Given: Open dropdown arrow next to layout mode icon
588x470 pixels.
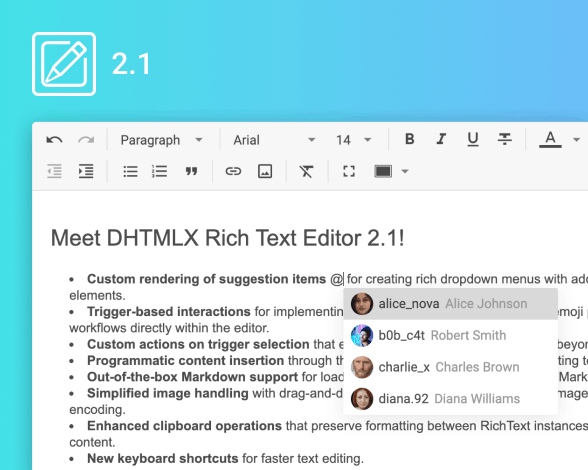Looking at the screenshot, I should coord(405,171).
